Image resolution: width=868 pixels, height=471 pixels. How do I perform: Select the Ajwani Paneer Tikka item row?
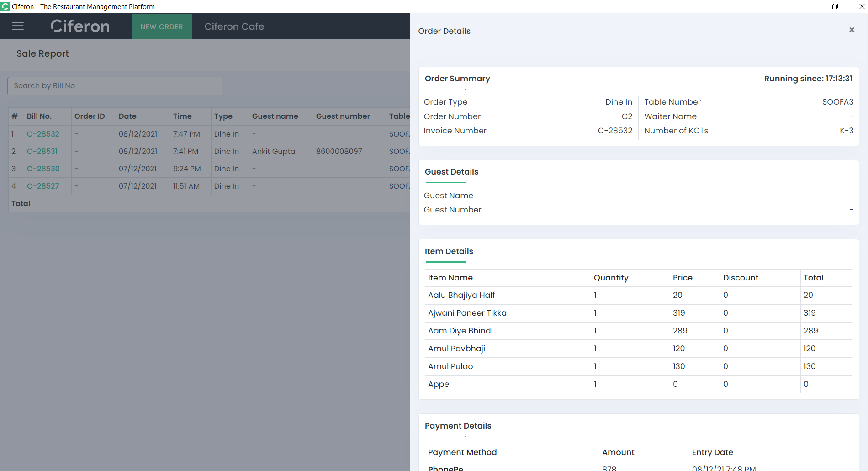click(467, 313)
